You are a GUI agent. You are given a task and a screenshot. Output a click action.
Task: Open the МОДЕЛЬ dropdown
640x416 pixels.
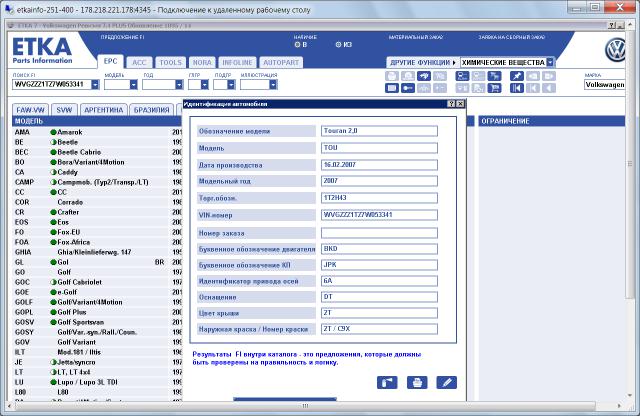point(133,85)
